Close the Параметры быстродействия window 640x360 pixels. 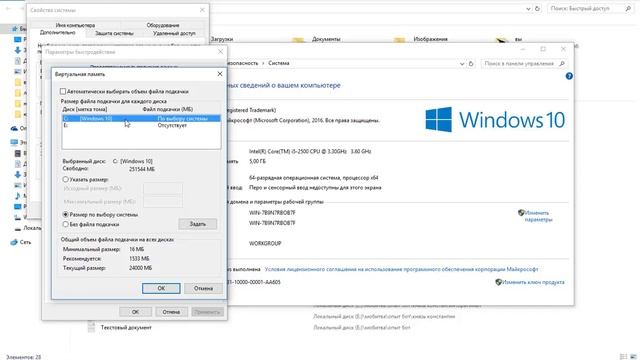220,52
